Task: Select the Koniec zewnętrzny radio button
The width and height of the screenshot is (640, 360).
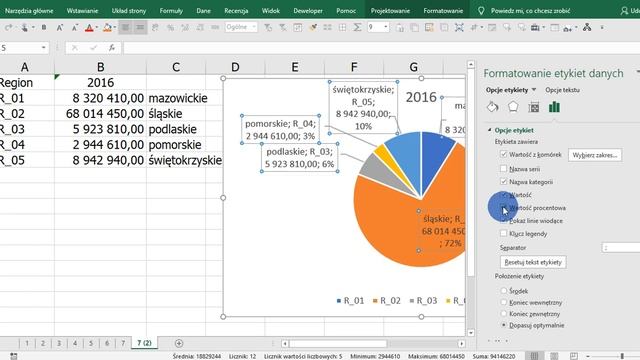Action: pyautogui.click(x=504, y=313)
